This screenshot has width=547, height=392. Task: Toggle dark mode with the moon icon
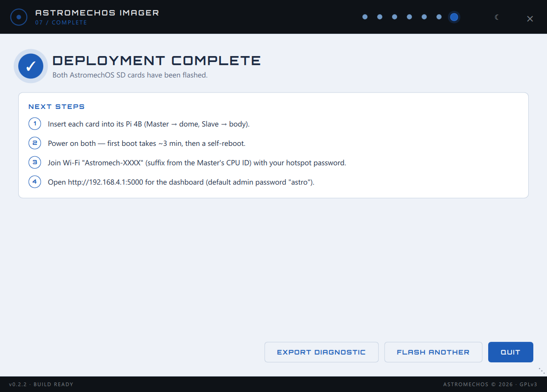(497, 17)
